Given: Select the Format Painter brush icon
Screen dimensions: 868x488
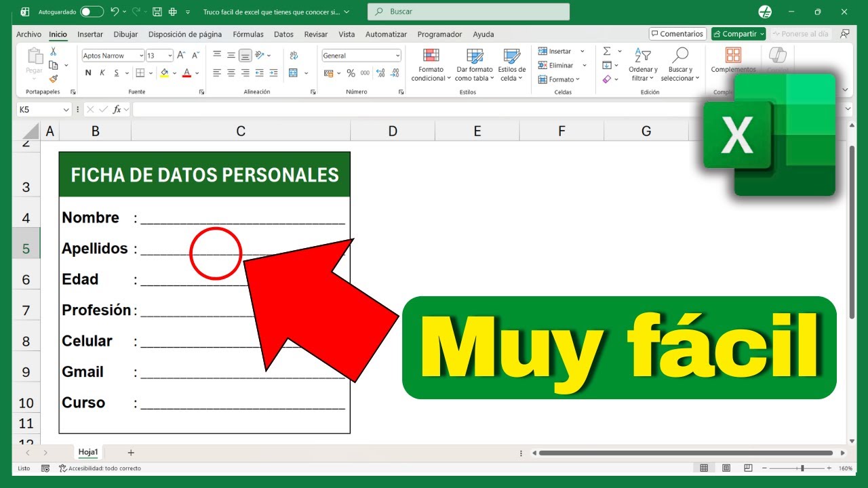Looking at the screenshot, I should [54, 79].
